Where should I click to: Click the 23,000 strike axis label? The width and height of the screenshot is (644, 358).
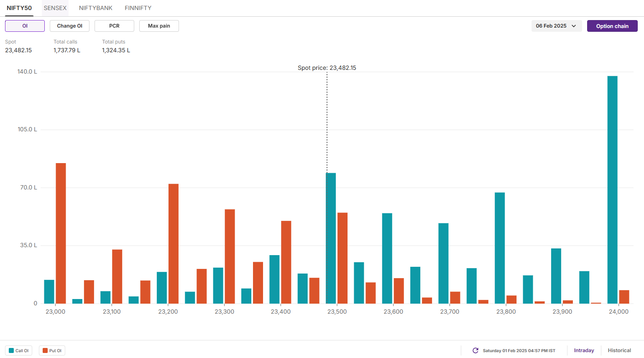pyautogui.click(x=55, y=312)
